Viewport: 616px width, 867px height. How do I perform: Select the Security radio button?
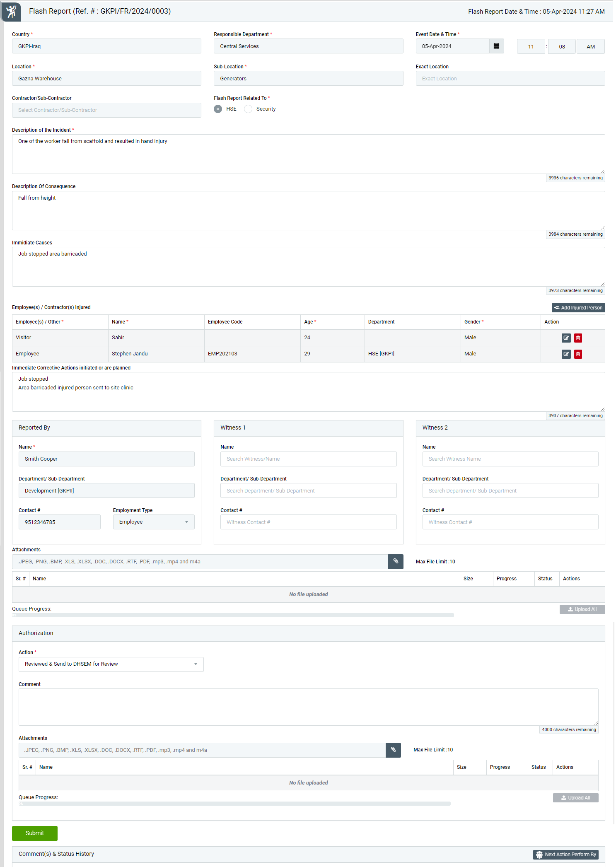coord(248,109)
